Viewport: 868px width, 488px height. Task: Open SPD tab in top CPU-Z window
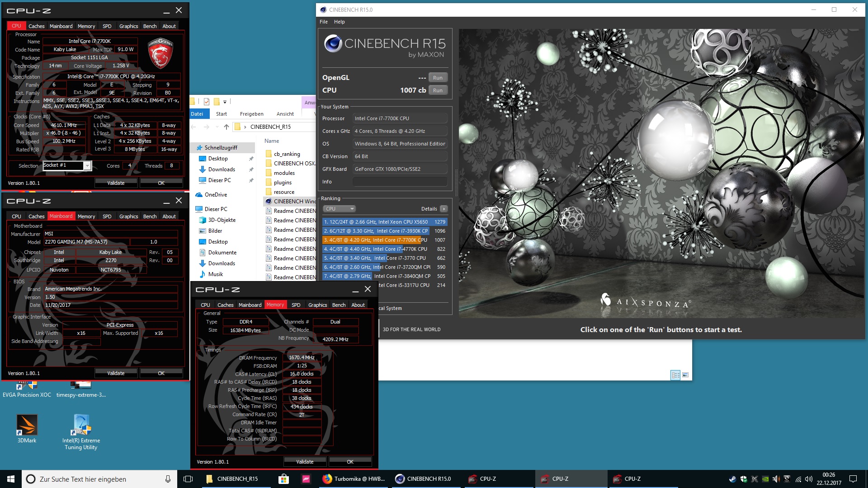107,26
